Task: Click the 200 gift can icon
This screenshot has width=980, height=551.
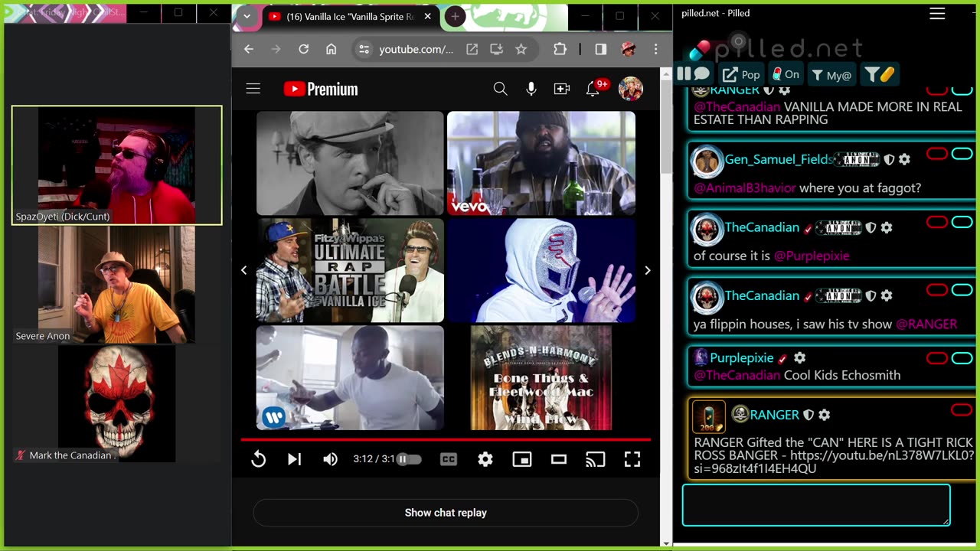Action: tap(708, 416)
